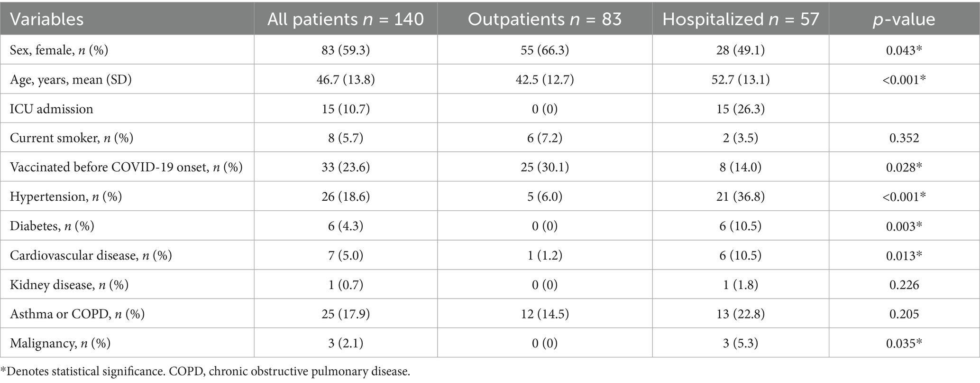Click the p-value column header
The width and height of the screenshot is (980, 383).
(904, 19)
